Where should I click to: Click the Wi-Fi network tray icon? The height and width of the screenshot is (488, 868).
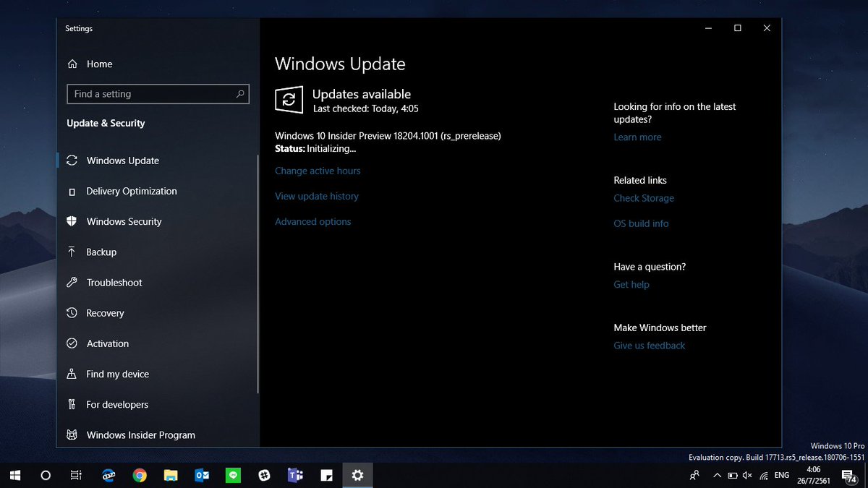coord(764,475)
